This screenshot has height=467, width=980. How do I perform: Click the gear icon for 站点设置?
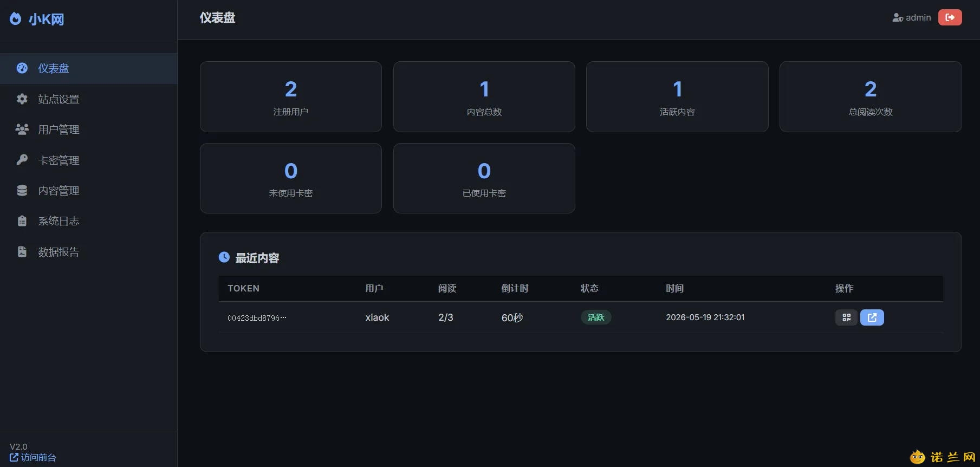pyautogui.click(x=22, y=99)
